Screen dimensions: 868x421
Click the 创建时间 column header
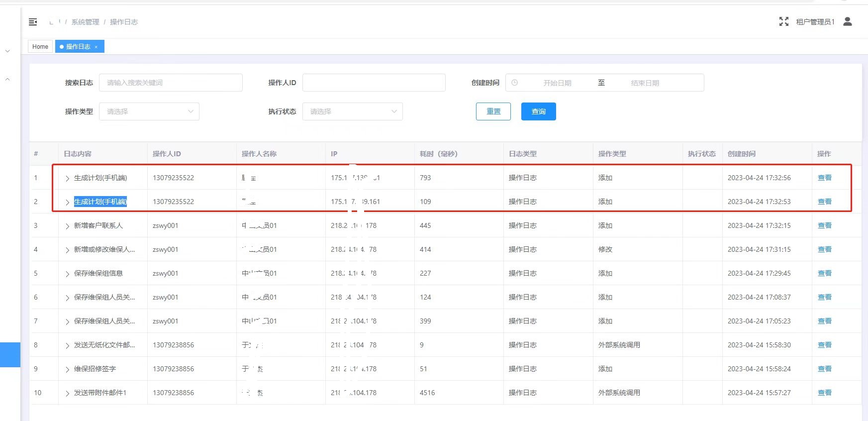[x=742, y=154]
